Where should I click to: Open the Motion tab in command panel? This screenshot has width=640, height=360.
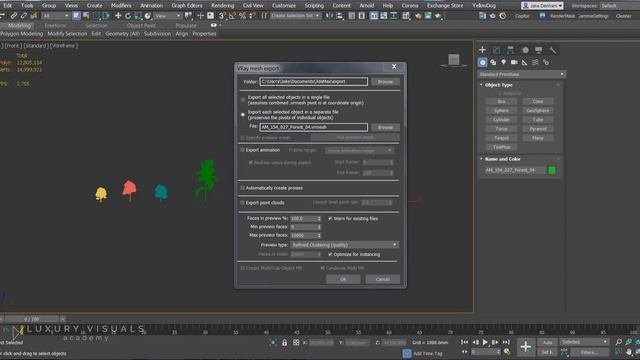point(525,50)
